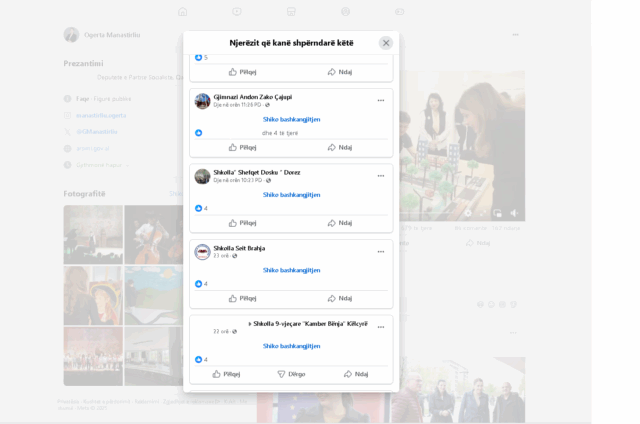Viewport: 640px width, 424px height.
Task: Open Marketplace icon in top navigation
Action: click(x=291, y=12)
